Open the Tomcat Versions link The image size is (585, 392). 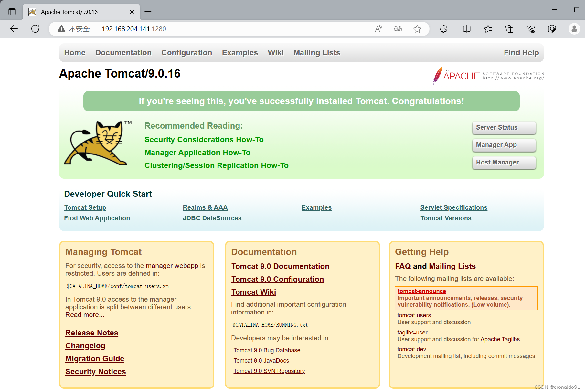click(x=446, y=218)
